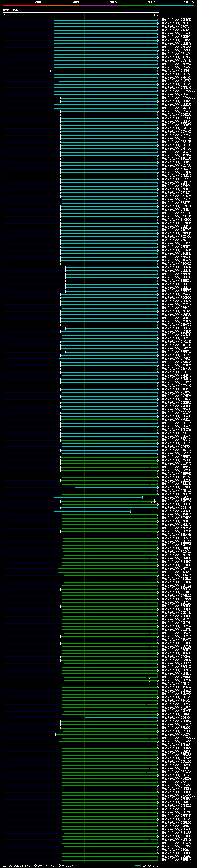The height and width of the screenshot is (868, 197).
Task: Click the green ~80% identity legend segment
Action: (x=137, y=6)
